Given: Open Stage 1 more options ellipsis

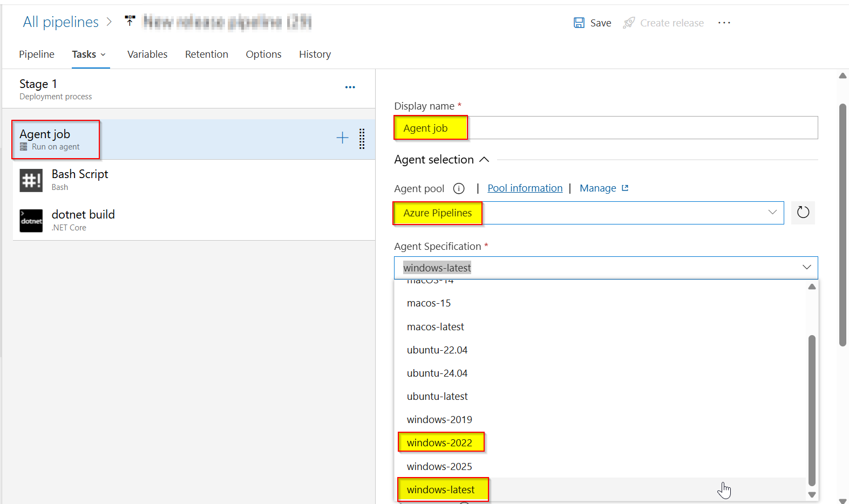Looking at the screenshot, I should [350, 87].
